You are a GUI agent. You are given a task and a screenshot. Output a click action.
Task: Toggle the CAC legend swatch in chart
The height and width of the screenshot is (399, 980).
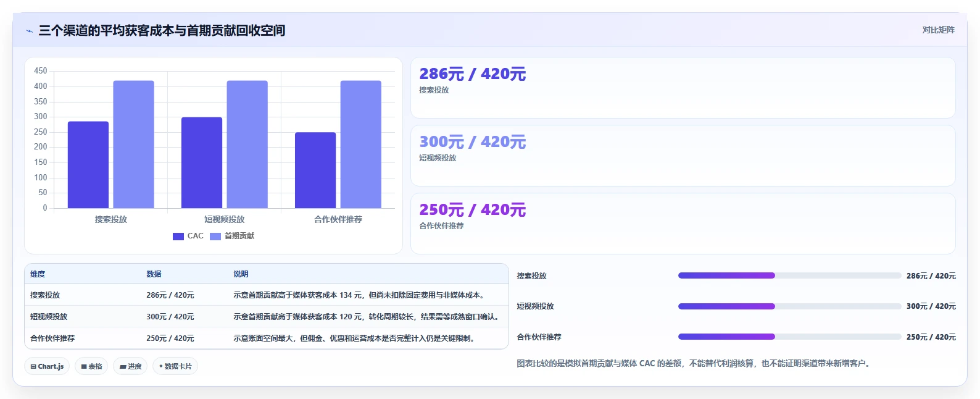pos(178,237)
